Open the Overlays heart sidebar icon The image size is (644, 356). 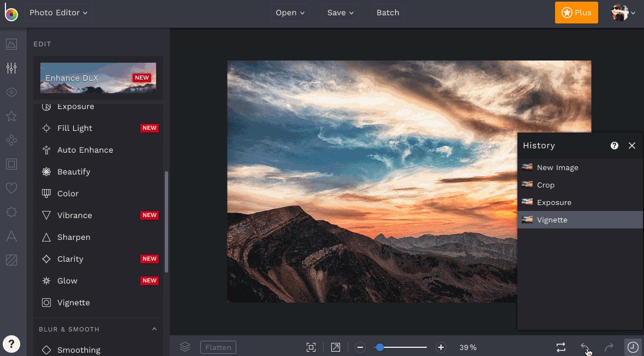click(11, 188)
